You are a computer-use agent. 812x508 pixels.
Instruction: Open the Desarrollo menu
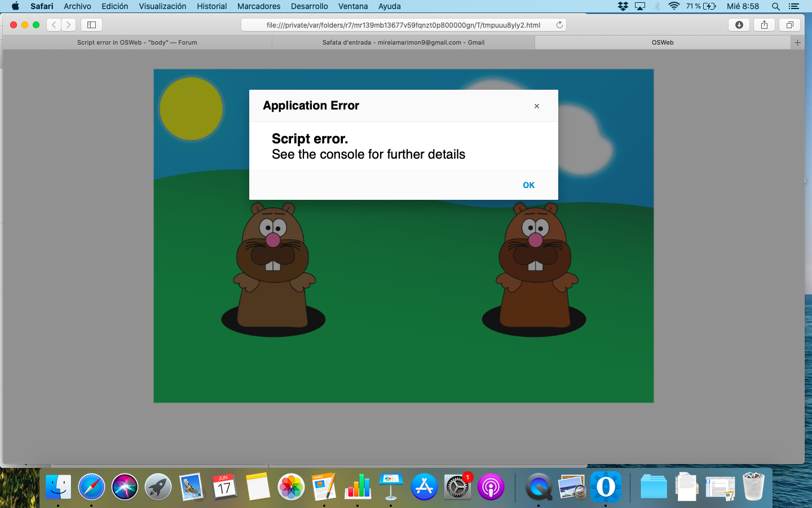(309, 6)
